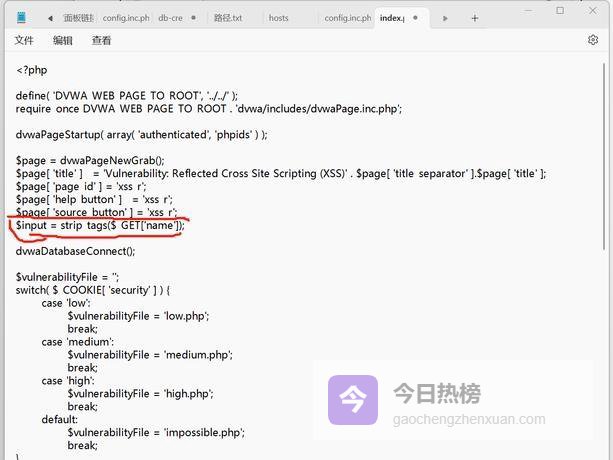
Task: Add a new tab with plus
Action: click(475, 18)
